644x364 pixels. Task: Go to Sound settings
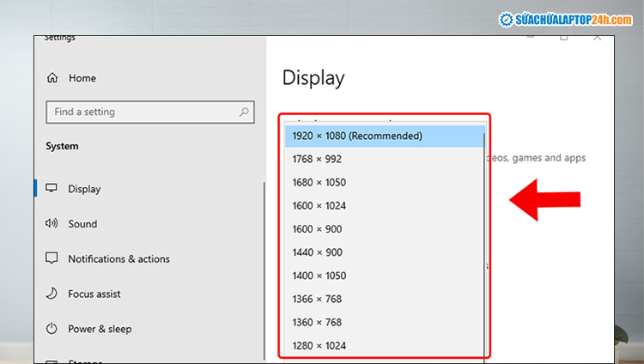point(82,224)
